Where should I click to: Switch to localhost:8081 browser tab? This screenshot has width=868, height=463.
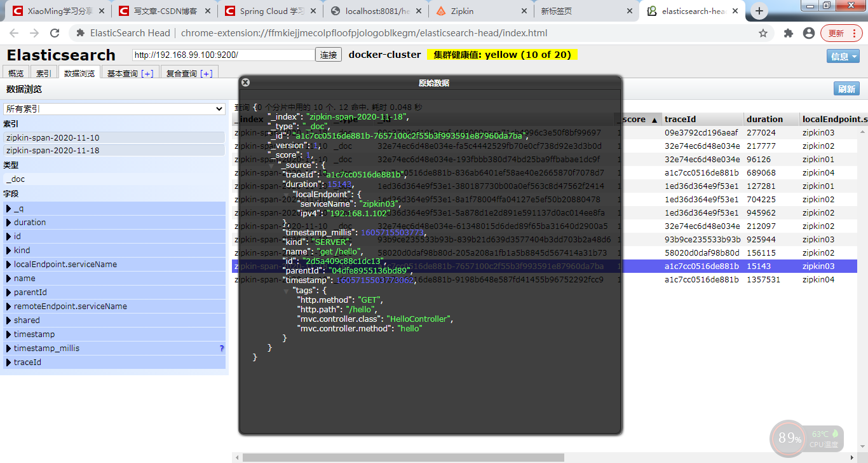tap(374, 11)
